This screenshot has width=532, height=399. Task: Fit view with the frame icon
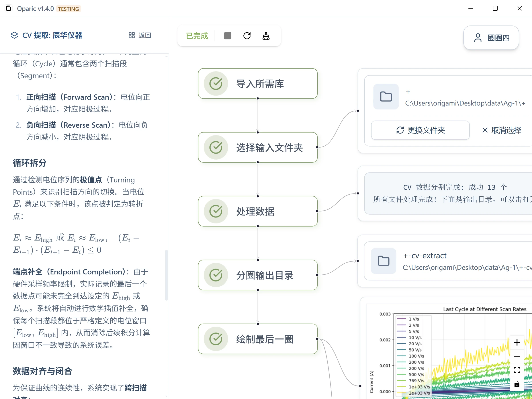pyautogui.click(x=517, y=370)
